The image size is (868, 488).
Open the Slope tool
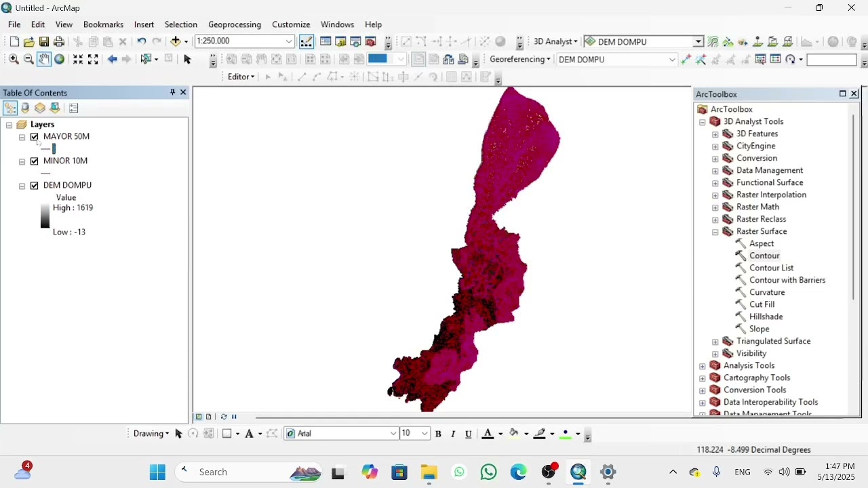coord(759,329)
